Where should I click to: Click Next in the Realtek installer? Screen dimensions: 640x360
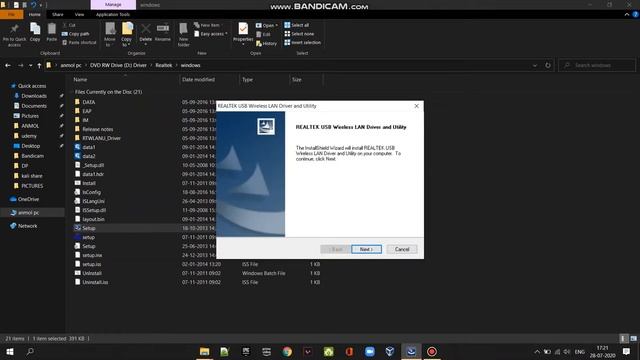coord(366,249)
